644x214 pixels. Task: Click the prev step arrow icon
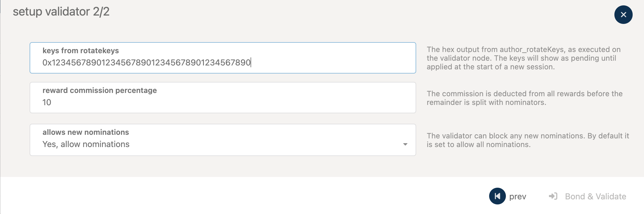point(497,196)
